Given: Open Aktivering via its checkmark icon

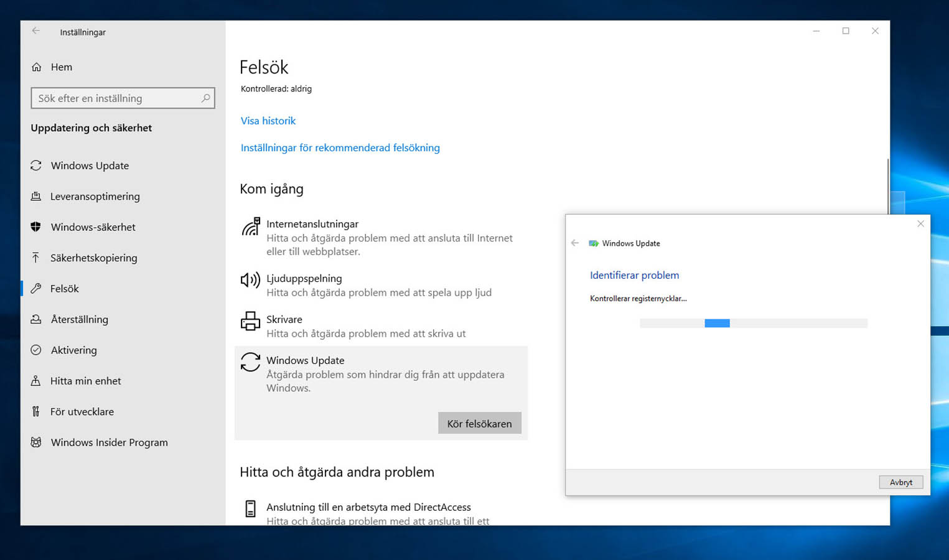Looking at the screenshot, I should pyautogui.click(x=37, y=350).
